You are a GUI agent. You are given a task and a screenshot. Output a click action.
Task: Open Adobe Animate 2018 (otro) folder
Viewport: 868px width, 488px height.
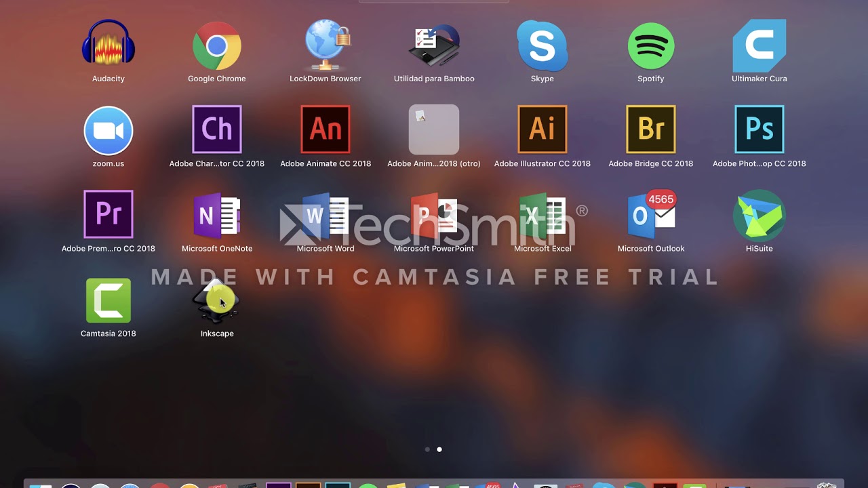[434, 129]
